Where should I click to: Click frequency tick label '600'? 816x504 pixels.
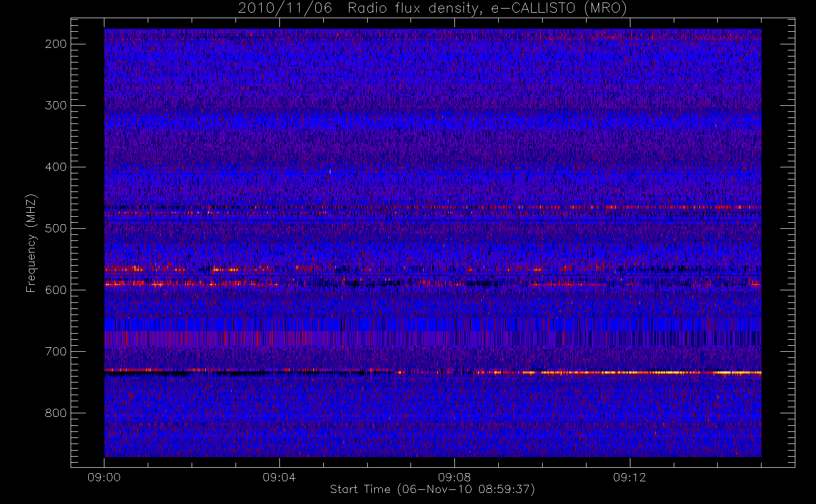56,290
